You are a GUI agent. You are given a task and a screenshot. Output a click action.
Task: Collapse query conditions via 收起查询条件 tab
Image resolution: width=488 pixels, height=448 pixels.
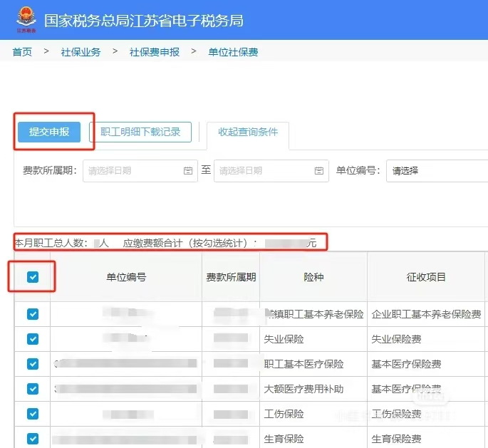(x=248, y=132)
